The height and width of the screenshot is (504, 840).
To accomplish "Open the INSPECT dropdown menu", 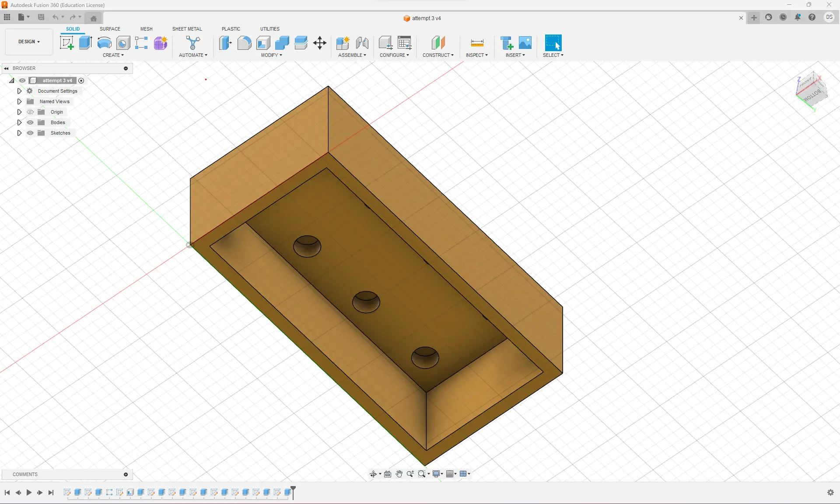I will (x=477, y=55).
